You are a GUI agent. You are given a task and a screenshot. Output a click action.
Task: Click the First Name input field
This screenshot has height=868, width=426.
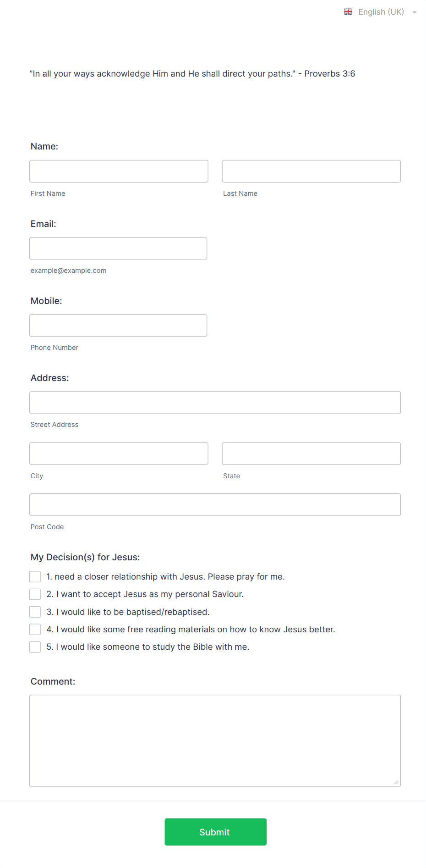(119, 171)
